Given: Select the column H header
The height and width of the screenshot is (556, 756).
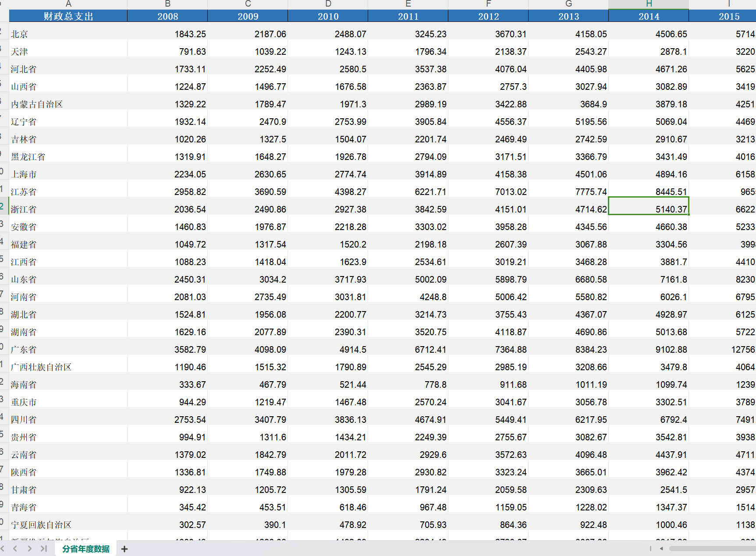Looking at the screenshot, I should tap(649, 4).
